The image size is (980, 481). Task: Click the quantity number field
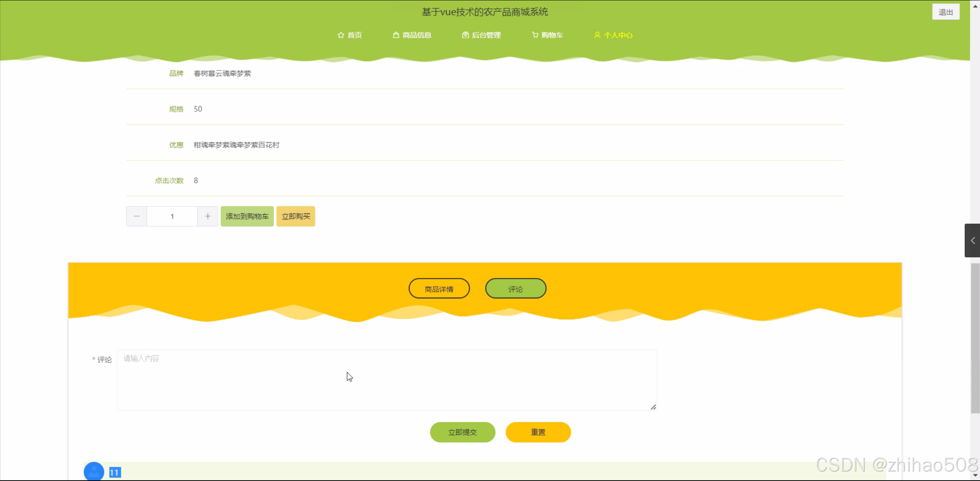click(x=172, y=216)
